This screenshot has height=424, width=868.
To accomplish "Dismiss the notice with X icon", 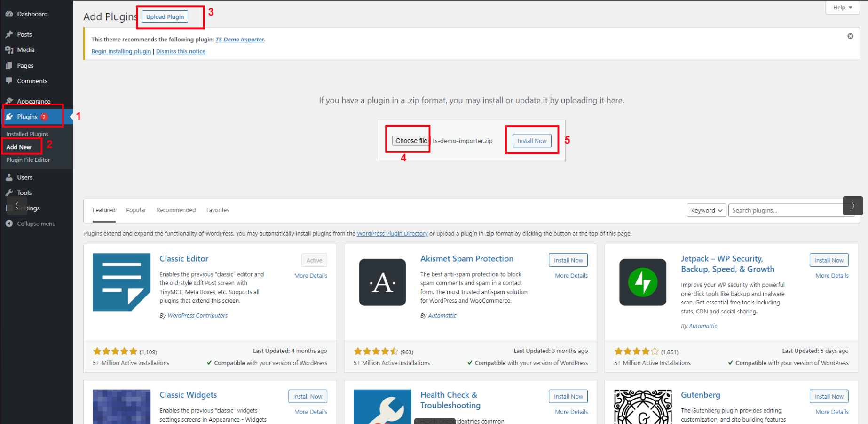I will (850, 36).
